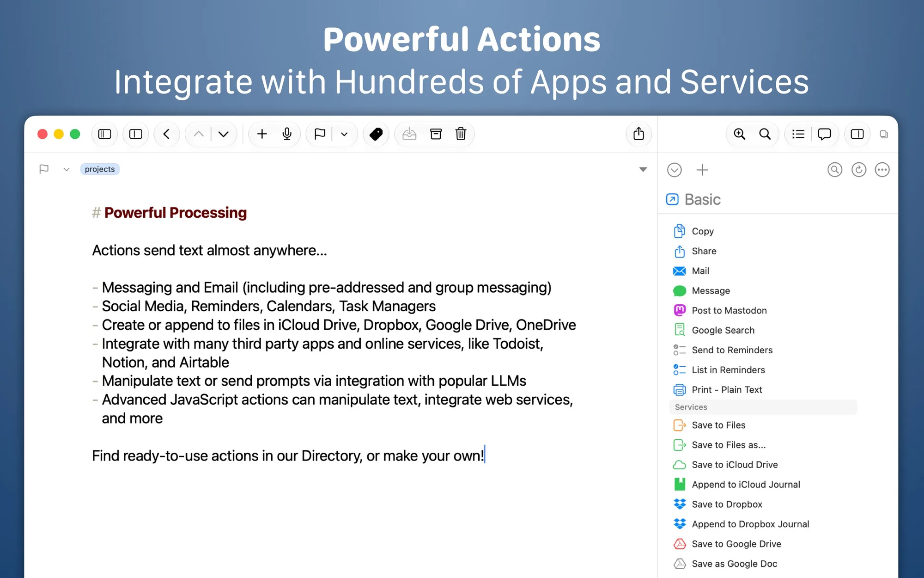Trash the current draft

pos(461,134)
